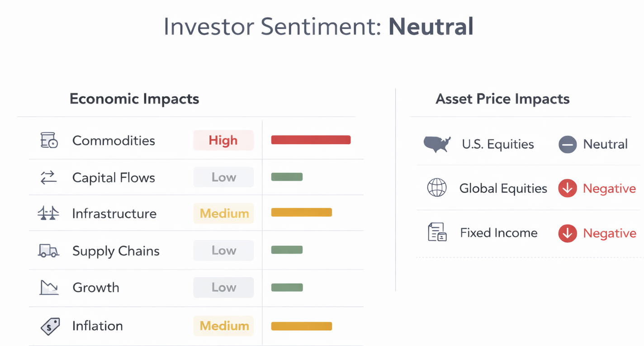Click the Capital Flows arrows icon
Screen dimensions: 644x346
pyautogui.click(x=48, y=177)
